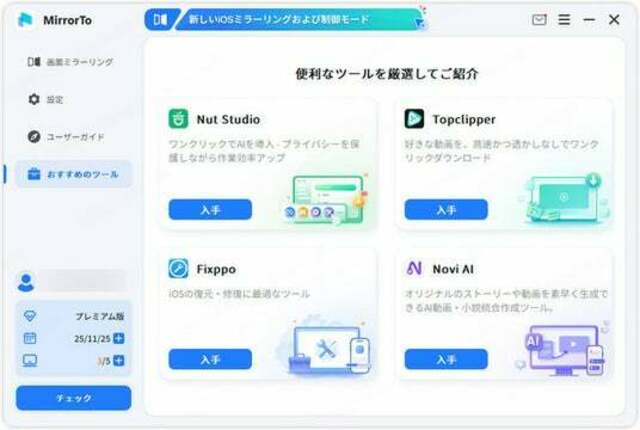Screen dimensions: 640x430
Task: Click the user guide compass icon
Action: click(34, 137)
